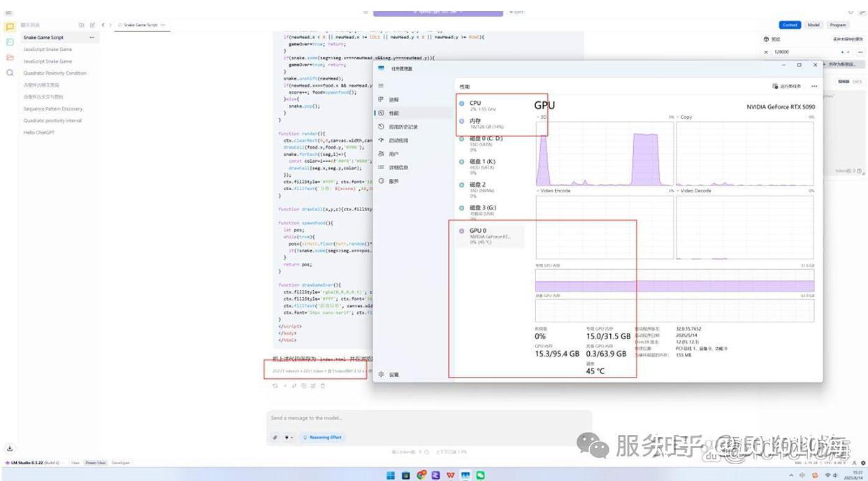Click the Context button at top right
This screenshot has height=481, width=868.
click(790, 24)
